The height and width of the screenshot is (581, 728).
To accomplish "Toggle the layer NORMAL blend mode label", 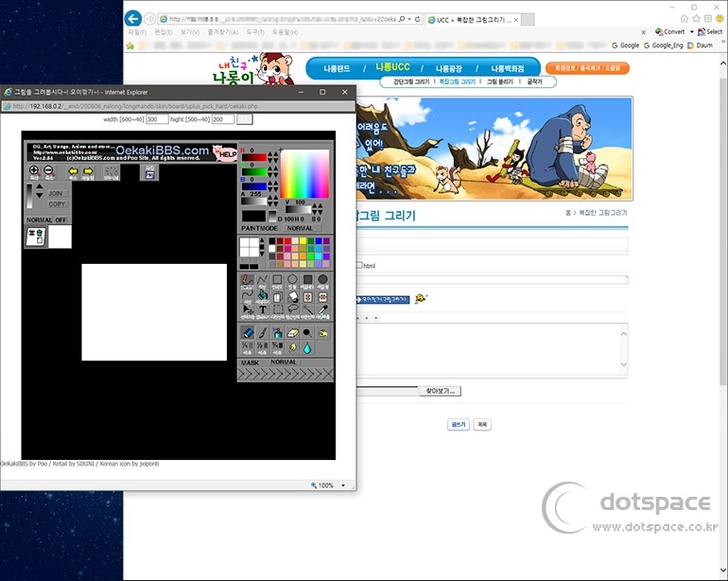I will pos(40,220).
